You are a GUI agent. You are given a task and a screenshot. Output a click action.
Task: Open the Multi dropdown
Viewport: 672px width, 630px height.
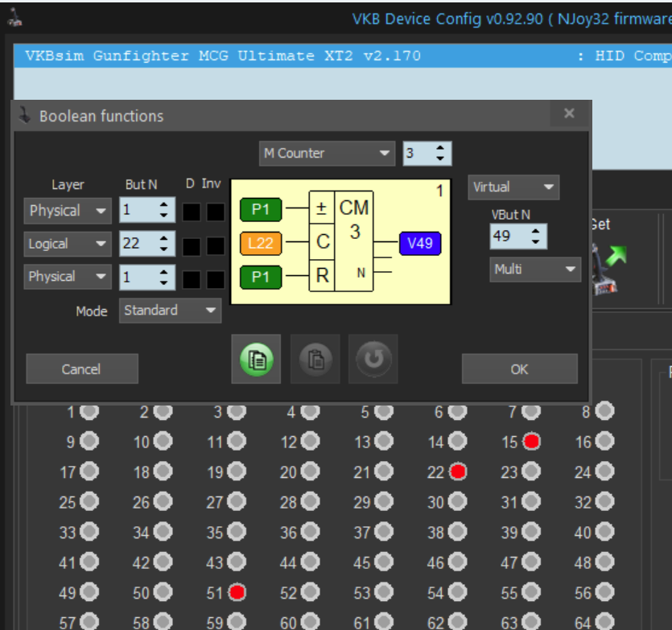[x=535, y=270]
